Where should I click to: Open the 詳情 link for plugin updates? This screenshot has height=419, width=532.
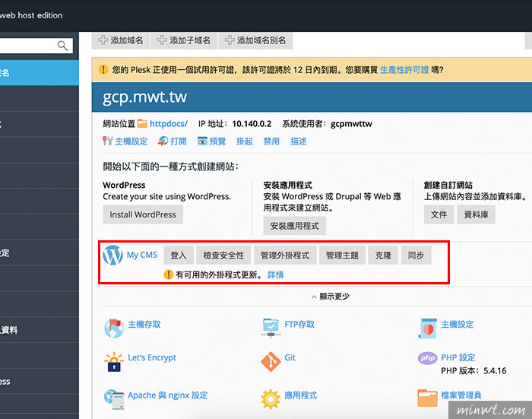click(275, 275)
